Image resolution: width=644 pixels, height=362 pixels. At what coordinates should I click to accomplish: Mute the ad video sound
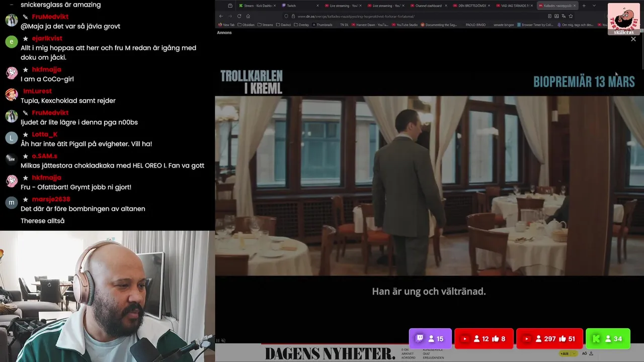(x=223, y=340)
